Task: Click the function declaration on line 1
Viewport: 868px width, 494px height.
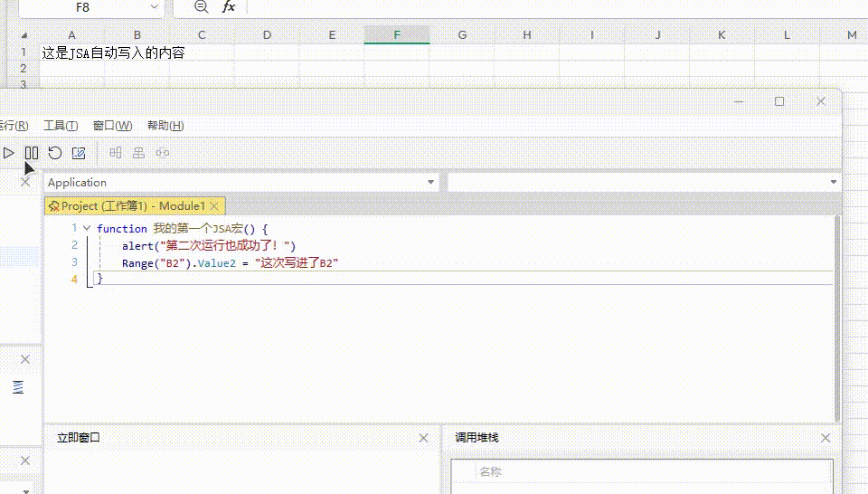Action: point(182,228)
